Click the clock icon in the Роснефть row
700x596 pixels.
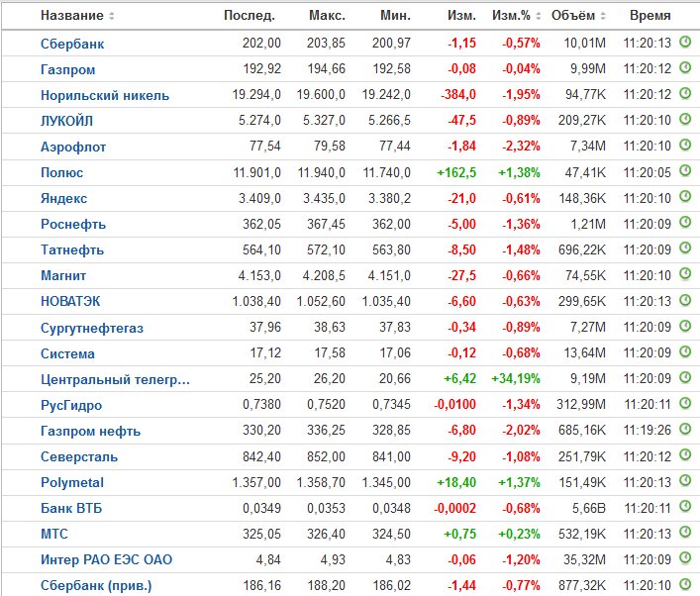[685, 223]
